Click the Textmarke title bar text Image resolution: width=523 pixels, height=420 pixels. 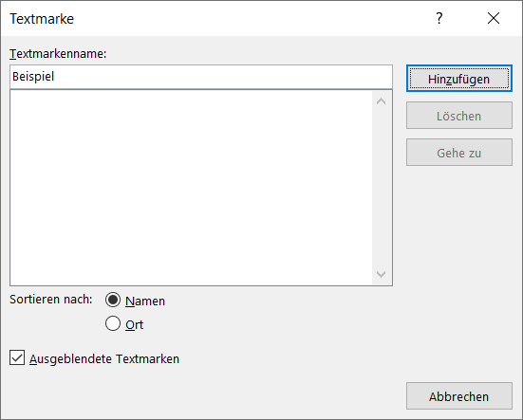click(42, 19)
